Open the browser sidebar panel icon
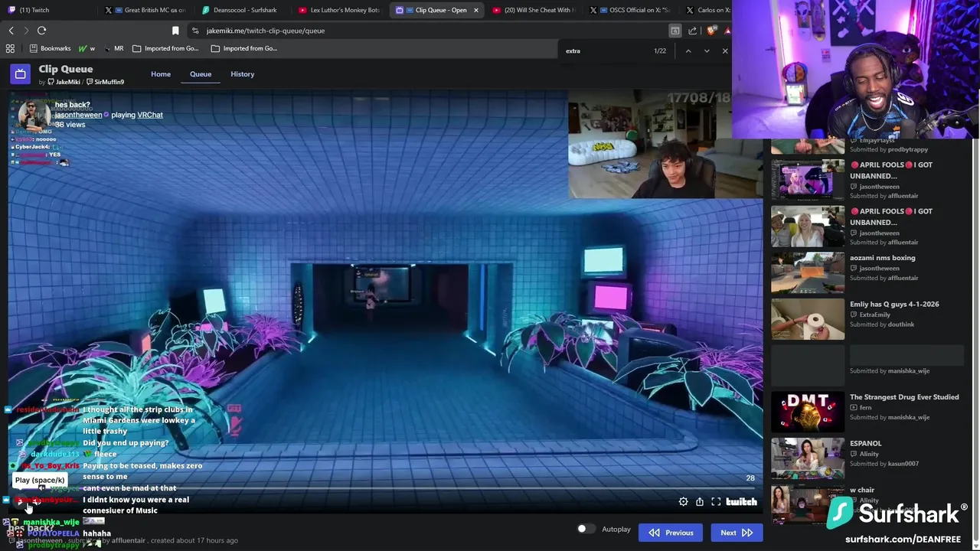This screenshot has width=980, height=551. pyautogui.click(x=675, y=31)
